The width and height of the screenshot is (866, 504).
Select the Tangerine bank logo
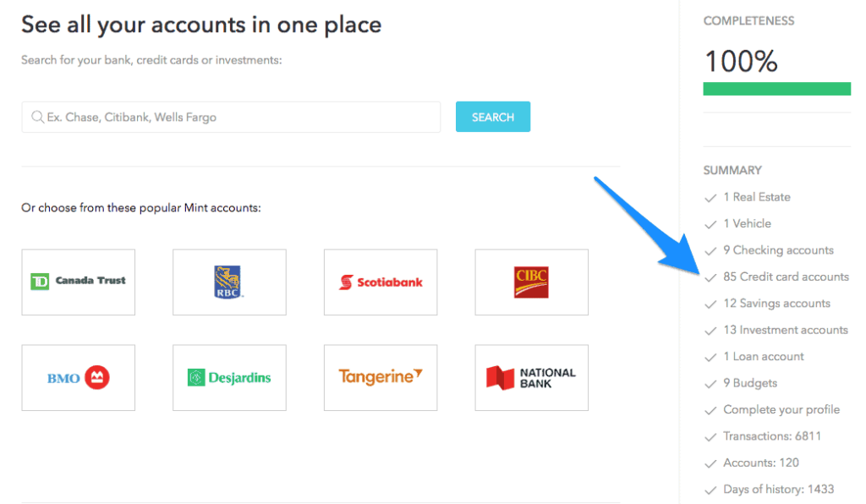pyautogui.click(x=381, y=377)
